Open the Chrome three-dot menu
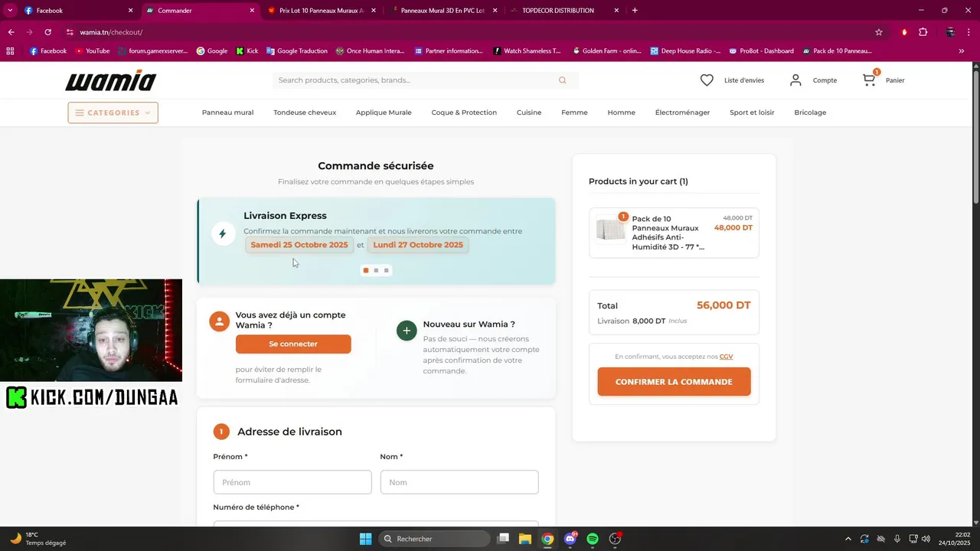 [969, 32]
